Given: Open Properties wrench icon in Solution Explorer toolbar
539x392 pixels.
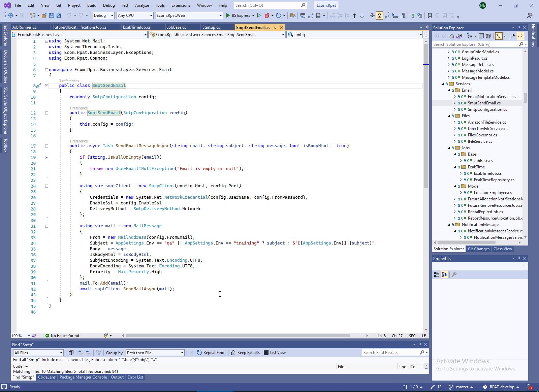Looking at the screenshot, I should (x=513, y=36).
